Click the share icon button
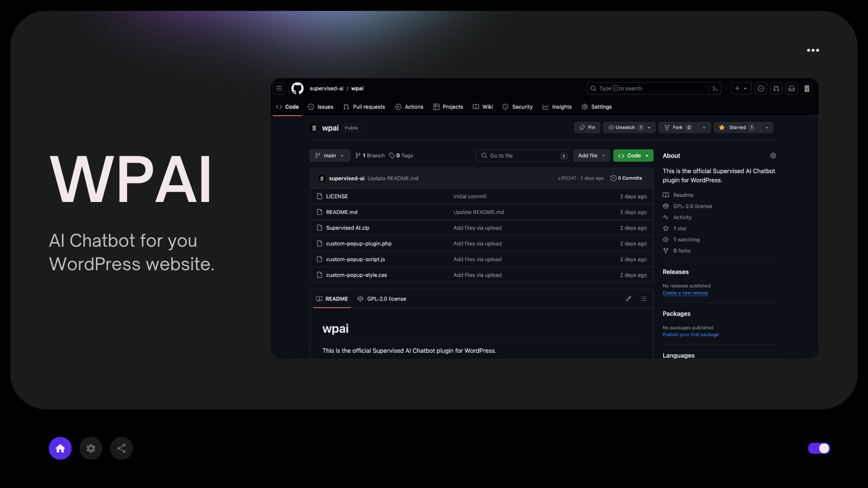Screen dimensions: 868x488 pos(122,448)
